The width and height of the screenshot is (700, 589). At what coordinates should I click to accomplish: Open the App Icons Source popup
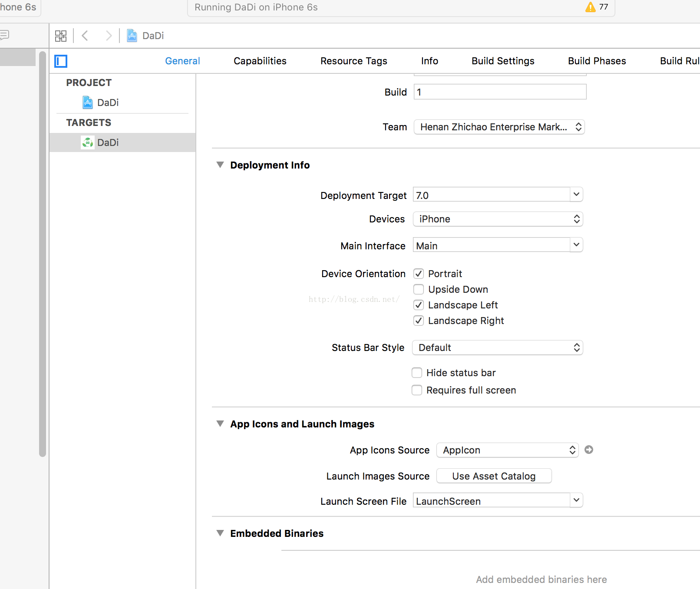click(508, 450)
